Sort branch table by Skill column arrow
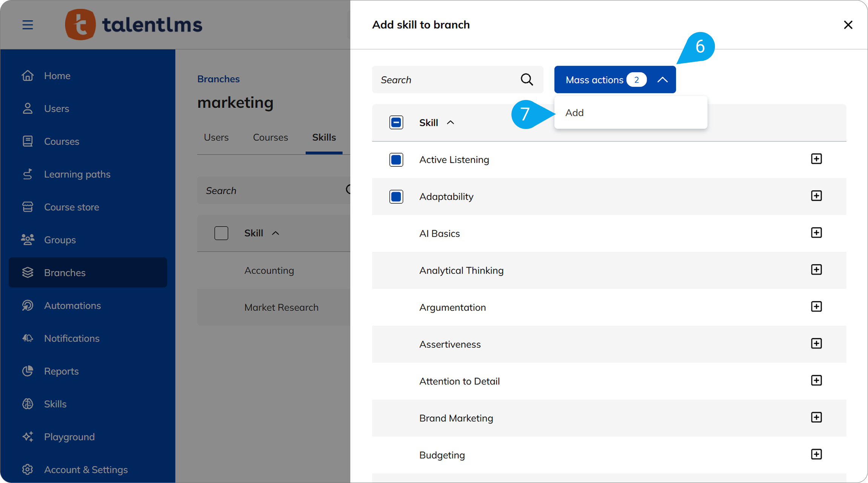 tap(276, 233)
